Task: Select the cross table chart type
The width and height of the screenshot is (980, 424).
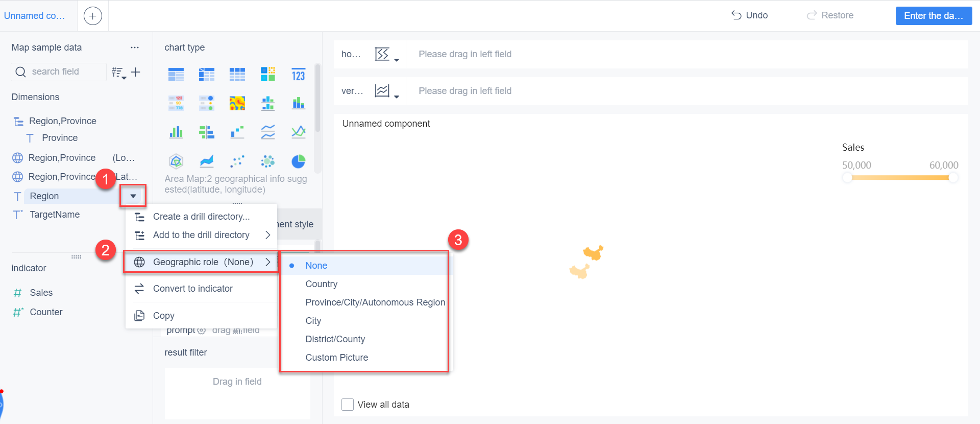Action: pos(207,75)
